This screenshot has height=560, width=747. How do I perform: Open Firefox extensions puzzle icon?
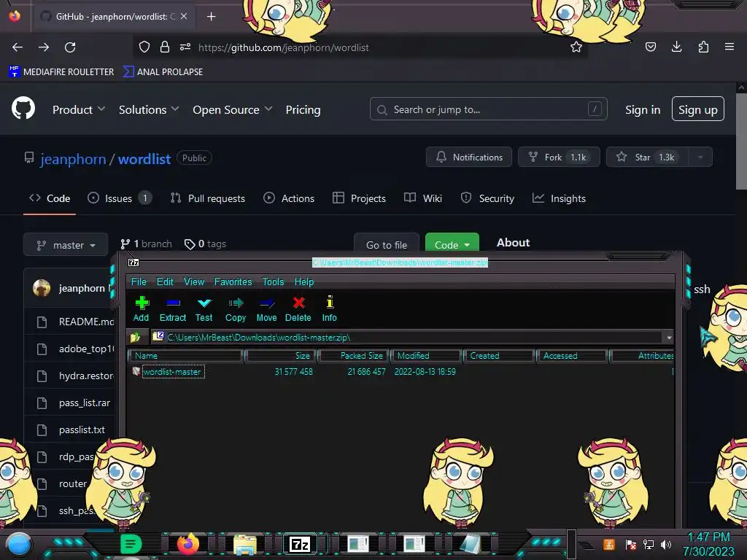[703, 47]
